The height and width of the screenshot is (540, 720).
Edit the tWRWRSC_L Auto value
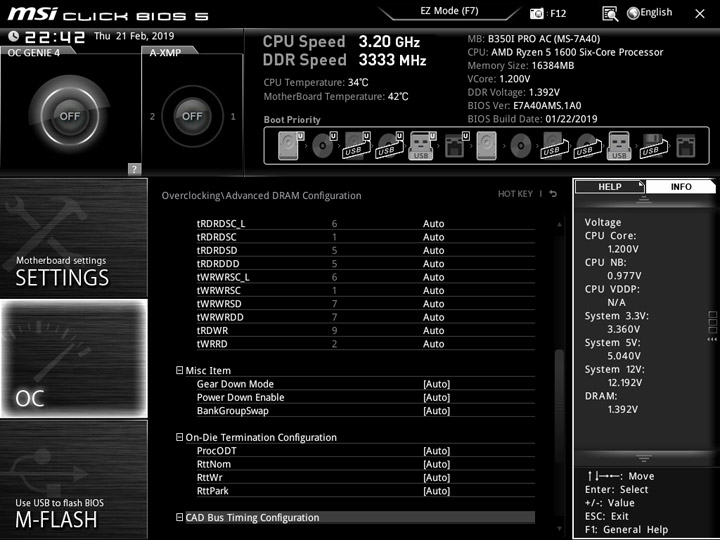coord(433,277)
